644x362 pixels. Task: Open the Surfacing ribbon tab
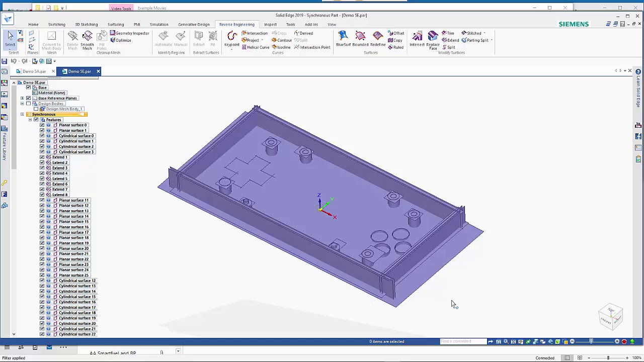point(116,24)
